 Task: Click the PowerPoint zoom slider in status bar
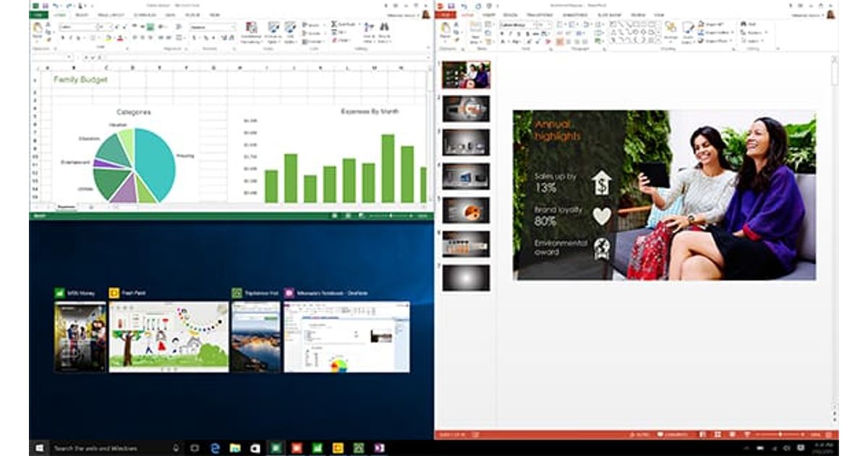point(780,434)
